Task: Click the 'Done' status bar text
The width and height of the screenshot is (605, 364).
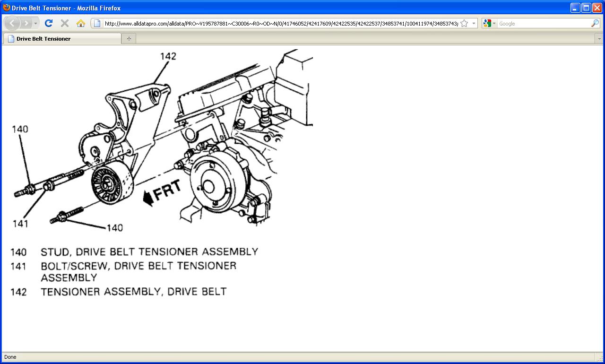Action: click(10, 357)
